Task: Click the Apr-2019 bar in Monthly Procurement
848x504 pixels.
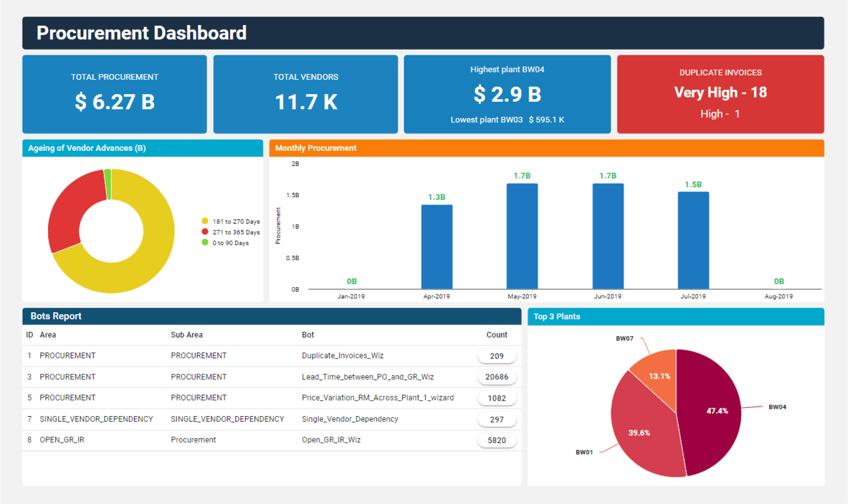Action: tap(437, 247)
